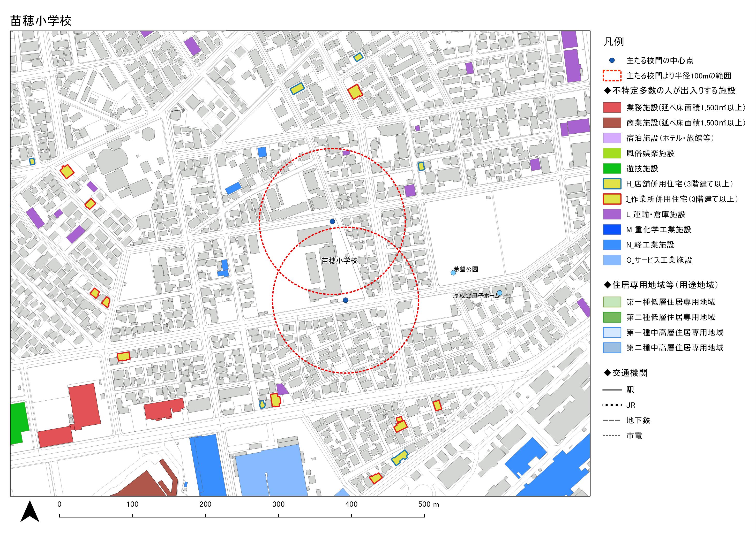Click the O_サービス工業施設 legend text
This screenshot has width=756, height=534.
tap(659, 260)
